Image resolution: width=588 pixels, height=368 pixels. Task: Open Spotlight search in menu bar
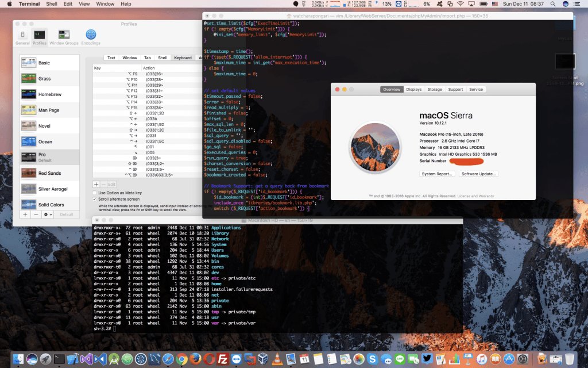(553, 4)
